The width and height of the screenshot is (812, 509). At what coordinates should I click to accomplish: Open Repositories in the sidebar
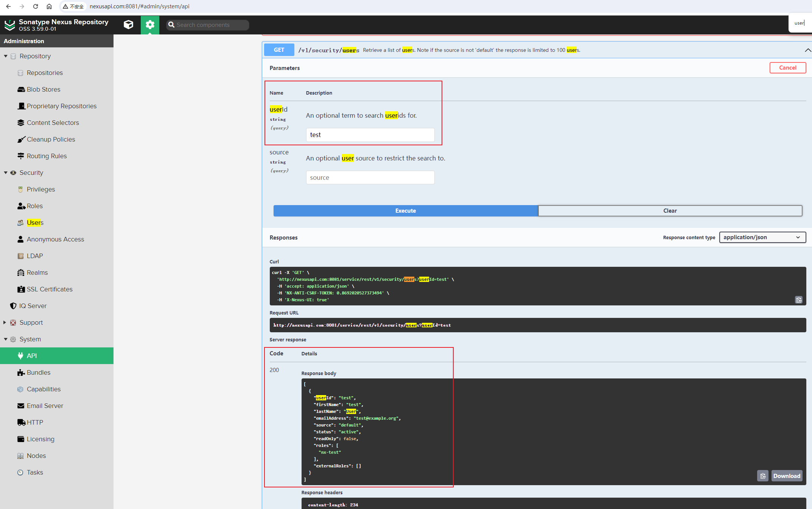[x=45, y=73]
